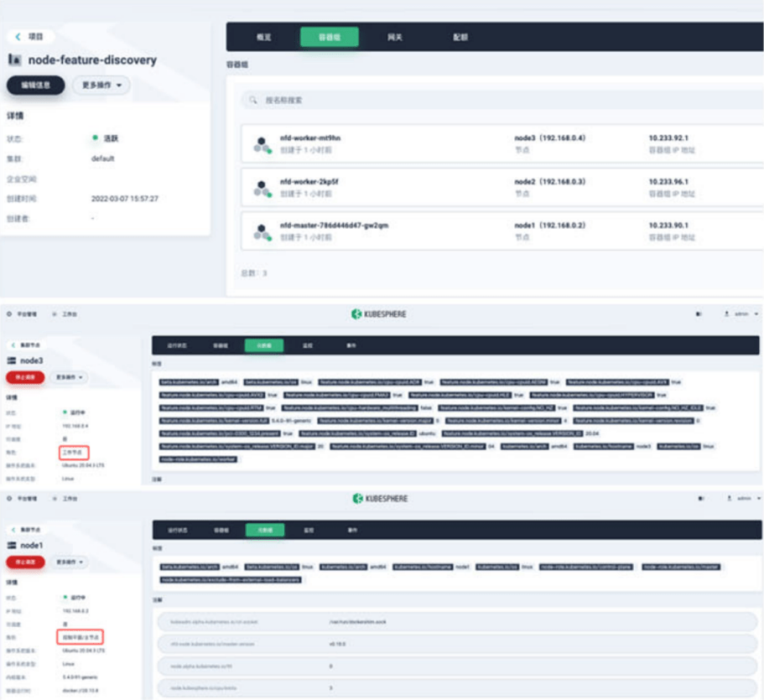Toggle the theme switch in node3 header
764x700 pixels.
(x=698, y=314)
